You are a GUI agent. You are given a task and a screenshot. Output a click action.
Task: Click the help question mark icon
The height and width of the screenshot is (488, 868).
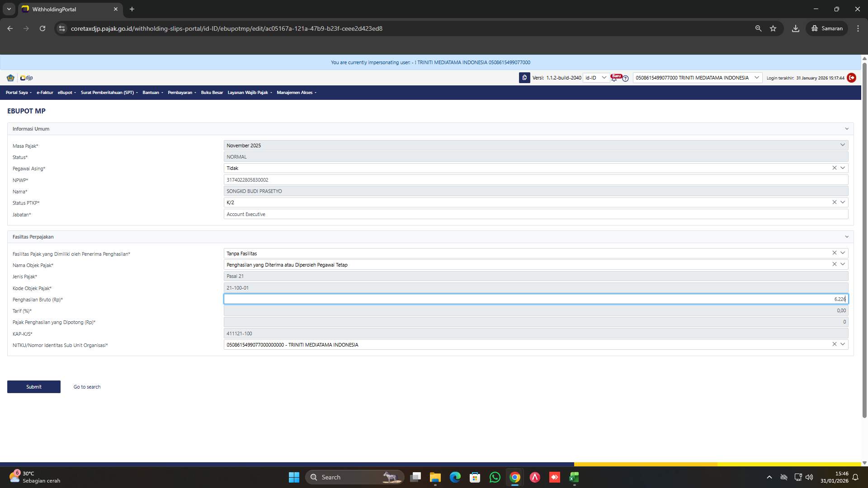click(625, 79)
